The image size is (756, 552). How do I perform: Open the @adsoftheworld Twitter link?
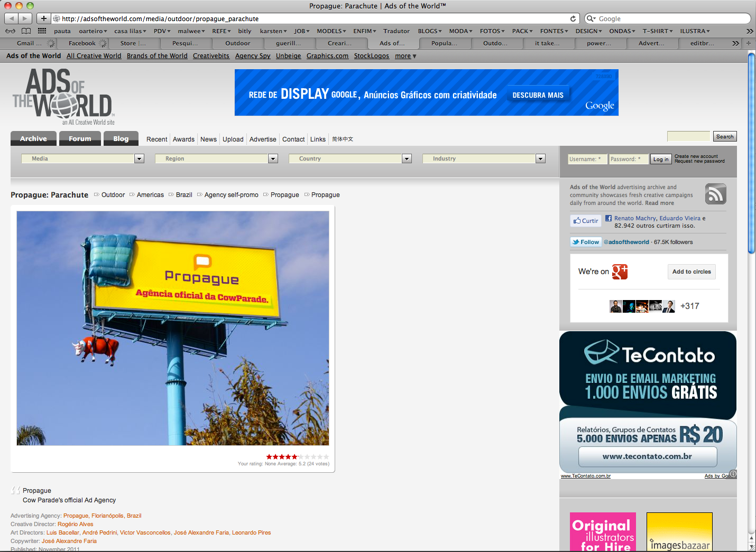tap(626, 242)
